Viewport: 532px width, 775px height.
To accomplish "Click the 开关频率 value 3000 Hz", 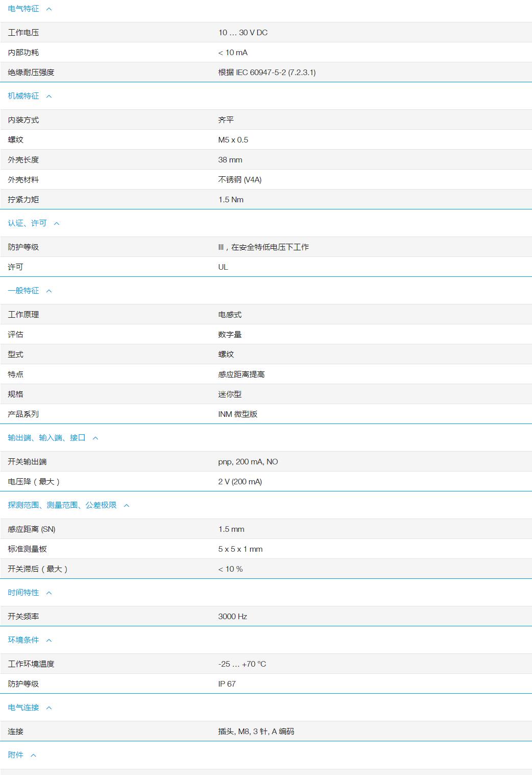I will (x=232, y=616).
